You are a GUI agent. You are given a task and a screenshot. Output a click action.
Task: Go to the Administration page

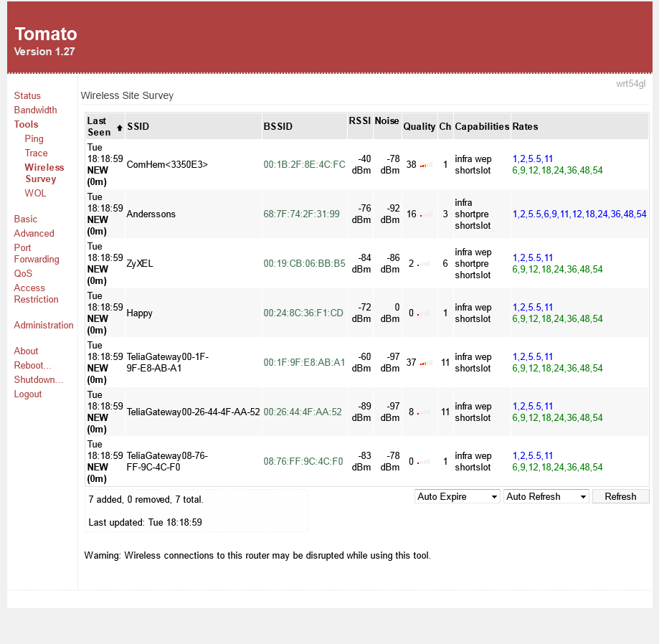click(44, 325)
